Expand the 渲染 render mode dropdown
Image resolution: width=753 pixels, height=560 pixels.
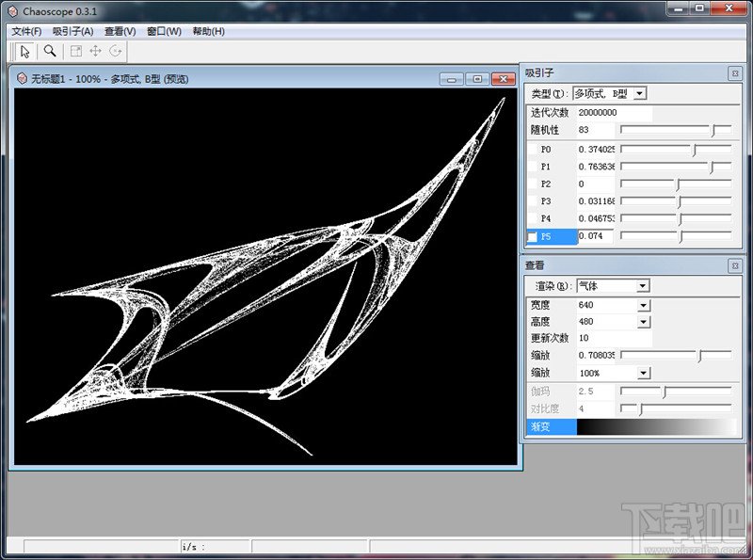pyautogui.click(x=642, y=286)
